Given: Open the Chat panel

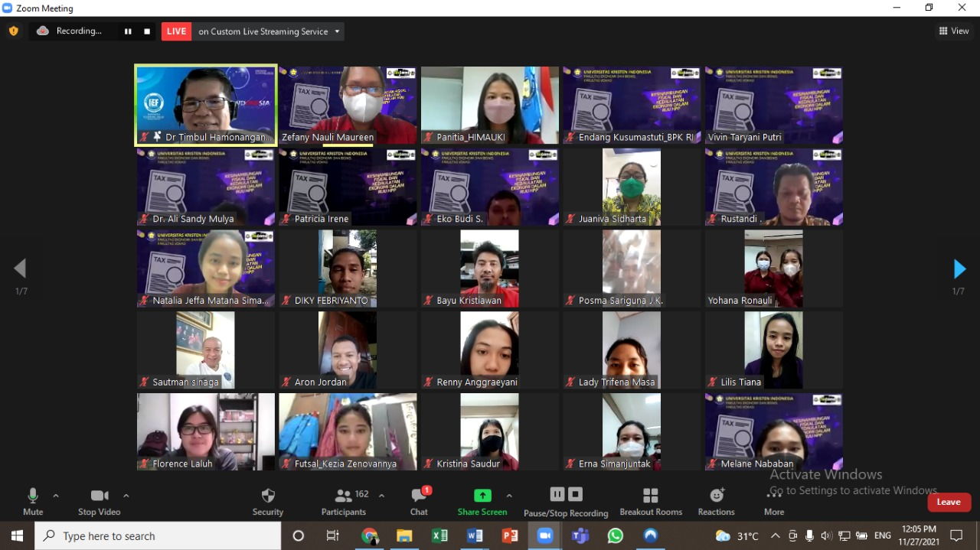Looking at the screenshot, I should click(x=419, y=496).
